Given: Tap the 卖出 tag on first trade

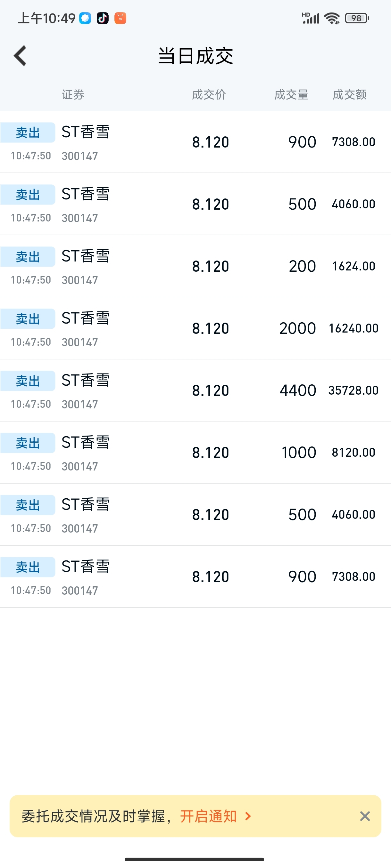Looking at the screenshot, I should 28,133.
